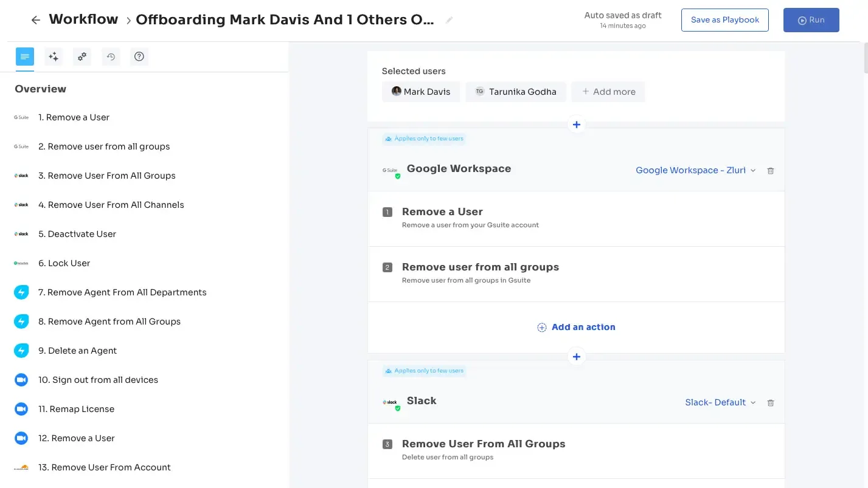The height and width of the screenshot is (488, 868).
Task: Select overview item 13. Remove User From Account
Action: 104,467
